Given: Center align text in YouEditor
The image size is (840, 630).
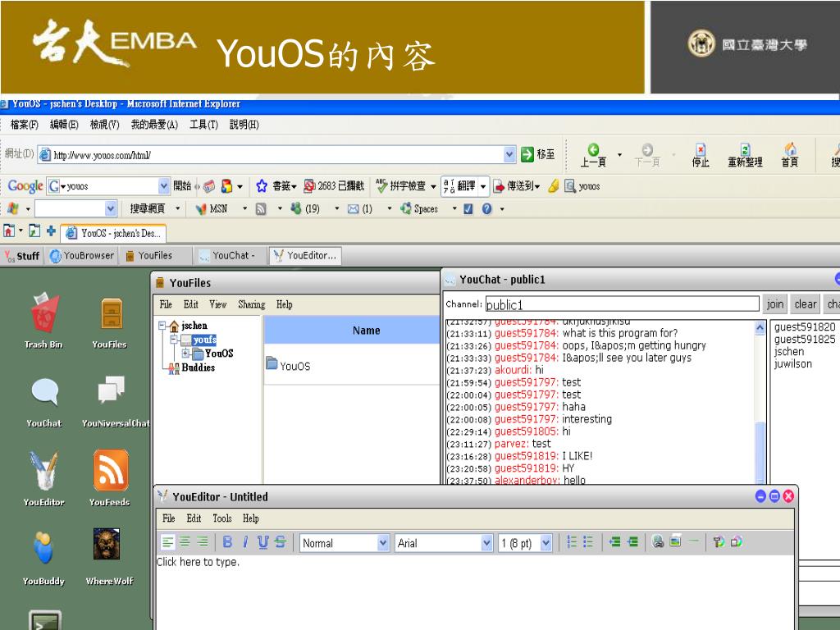Looking at the screenshot, I should (x=185, y=542).
